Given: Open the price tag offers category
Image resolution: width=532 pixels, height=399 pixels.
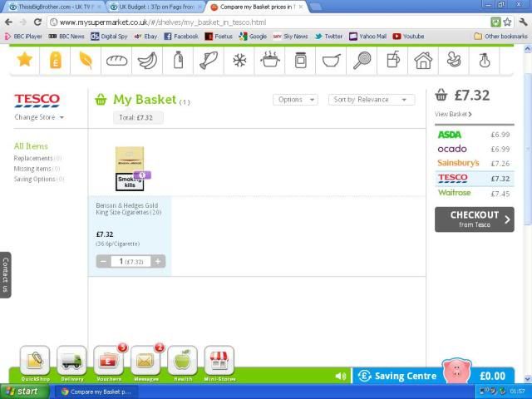Looking at the screenshot, I should [55, 60].
